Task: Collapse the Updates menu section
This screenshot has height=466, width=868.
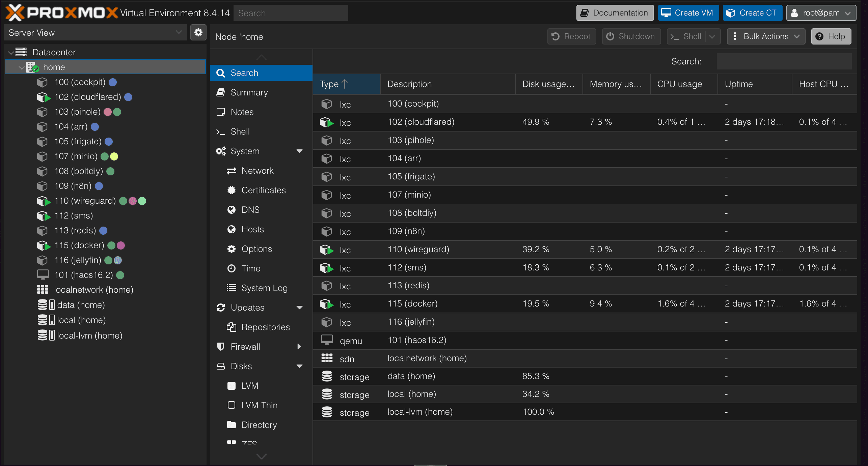Action: click(299, 308)
